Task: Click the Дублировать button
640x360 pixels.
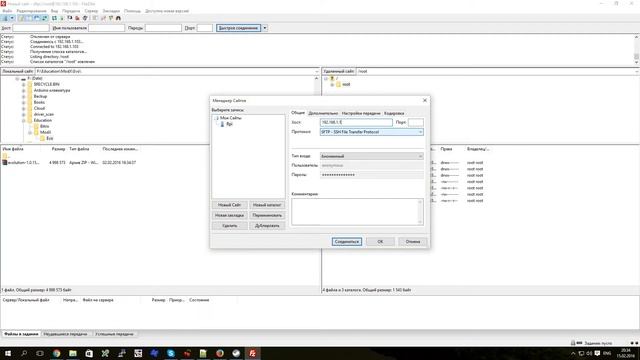Action: point(267,225)
